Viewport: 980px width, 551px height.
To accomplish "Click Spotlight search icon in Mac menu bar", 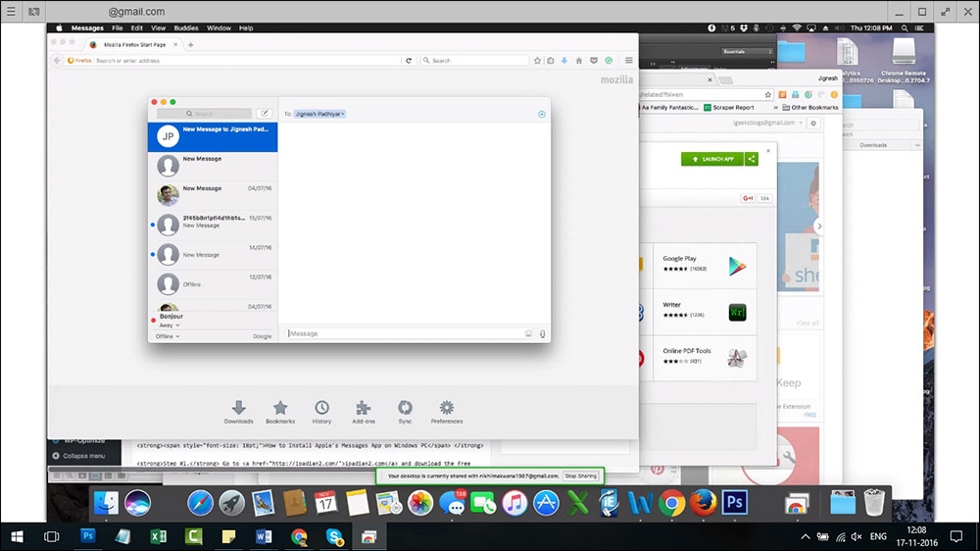I will click(x=905, y=28).
